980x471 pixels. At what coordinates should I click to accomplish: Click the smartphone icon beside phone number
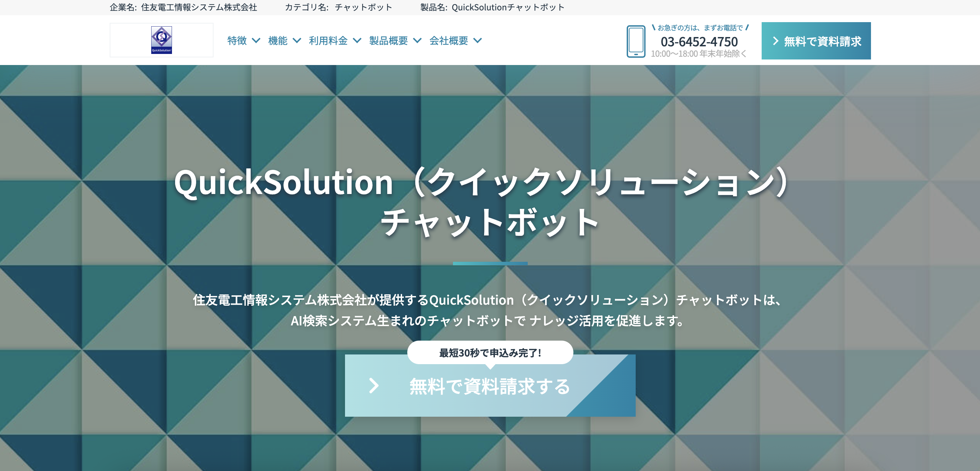(x=636, y=41)
